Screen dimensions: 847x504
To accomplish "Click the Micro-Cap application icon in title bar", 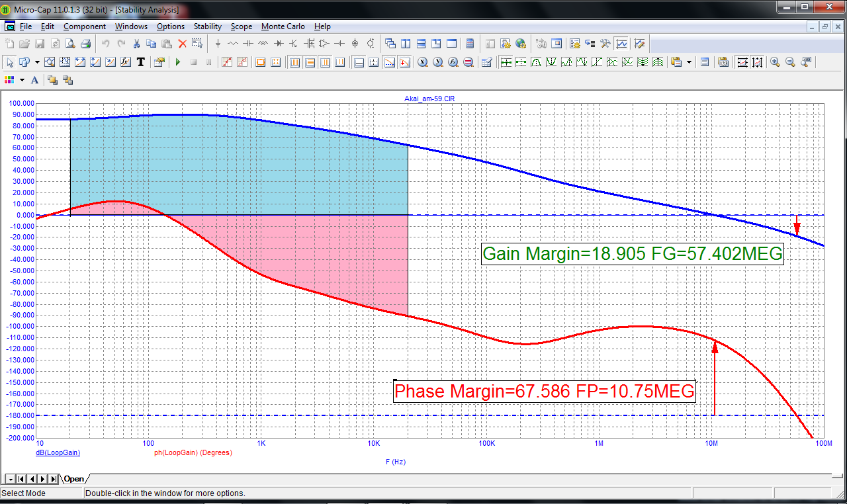I will pyautogui.click(x=7, y=10).
